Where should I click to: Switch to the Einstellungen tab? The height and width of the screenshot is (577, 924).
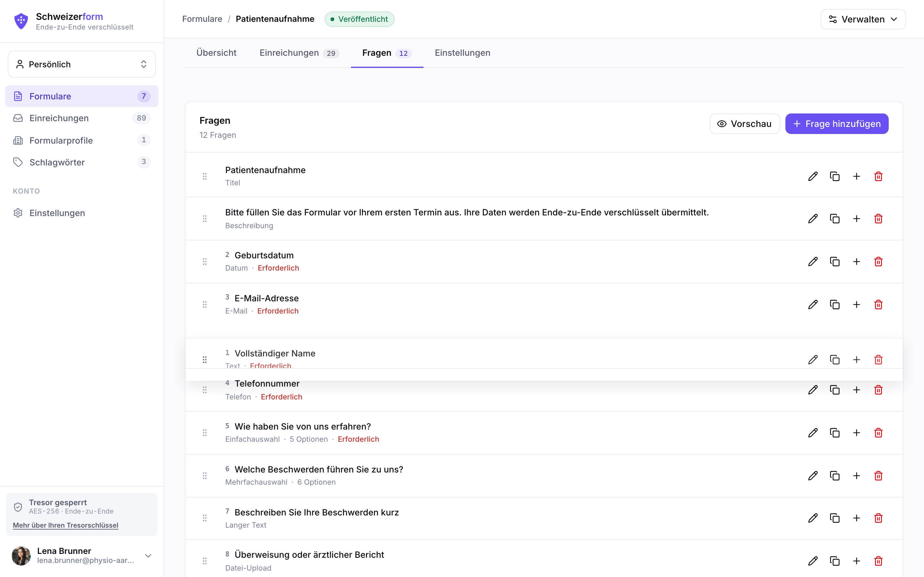click(x=462, y=53)
